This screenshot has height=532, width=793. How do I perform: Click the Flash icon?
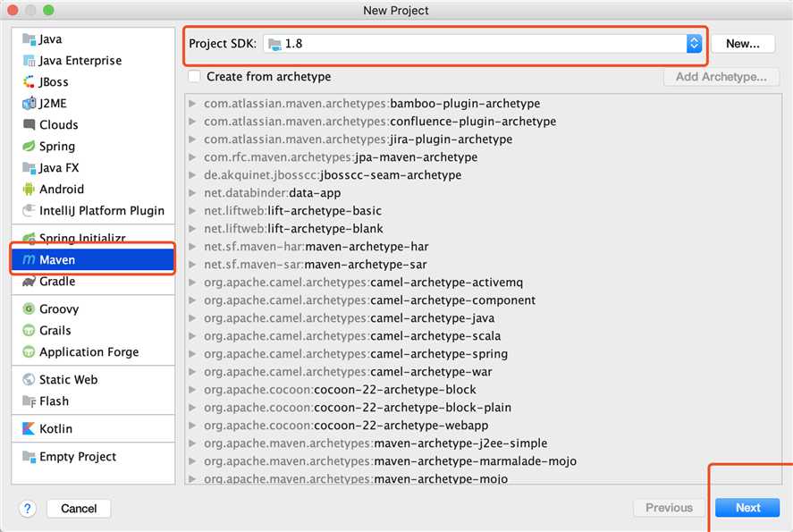coord(29,401)
